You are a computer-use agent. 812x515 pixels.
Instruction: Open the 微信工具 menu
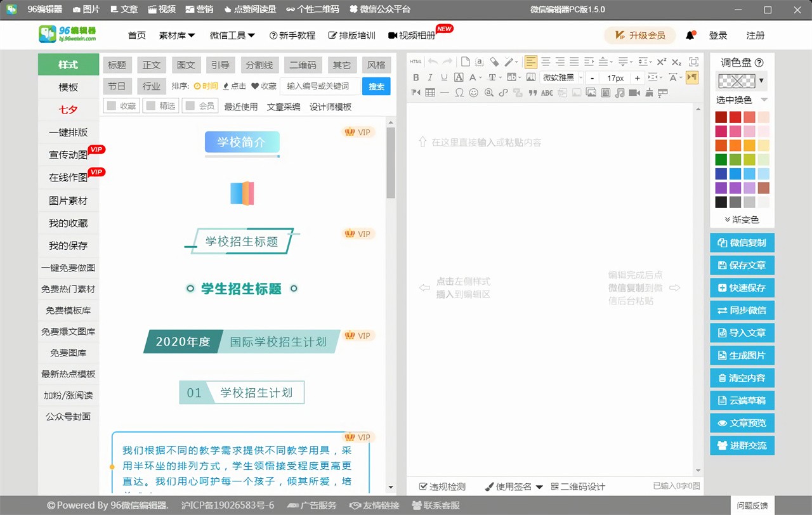click(x=231, y=36)
